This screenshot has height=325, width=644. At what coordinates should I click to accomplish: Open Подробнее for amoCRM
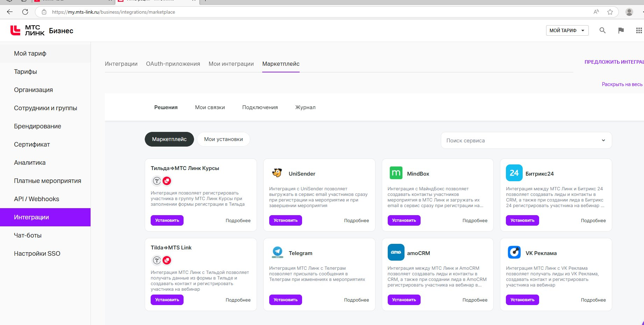click(x=475, y=300)
